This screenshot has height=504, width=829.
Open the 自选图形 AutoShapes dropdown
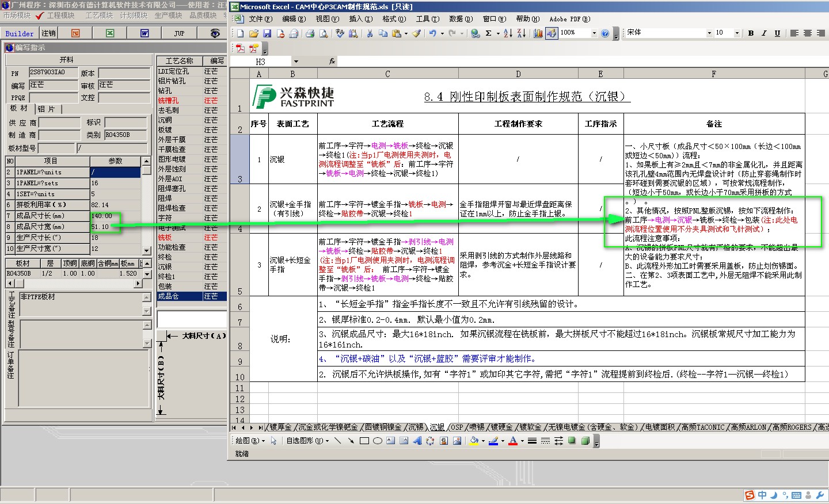[x=307, y=441]
